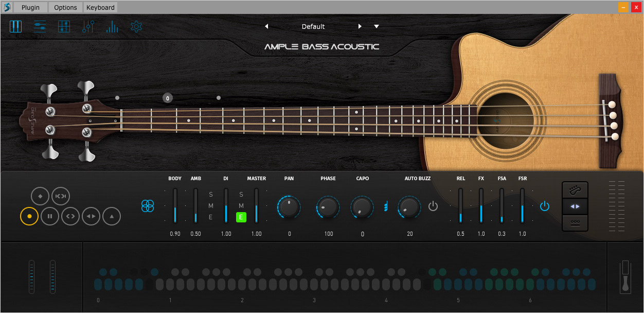Image resolution: width=644 pixels, height=313 pixels.
Task: Open the preset dropdown triangle
Action: click(377, 27)
